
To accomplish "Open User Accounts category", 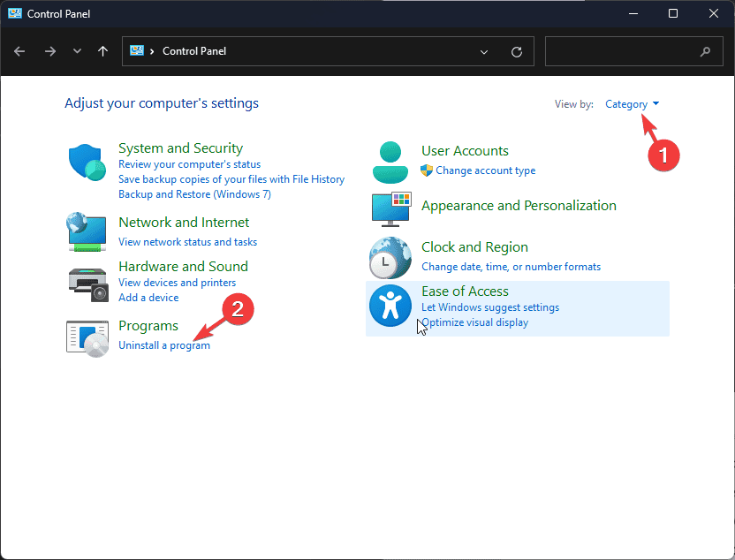I will pyautogui.click(x=465, y=151).
